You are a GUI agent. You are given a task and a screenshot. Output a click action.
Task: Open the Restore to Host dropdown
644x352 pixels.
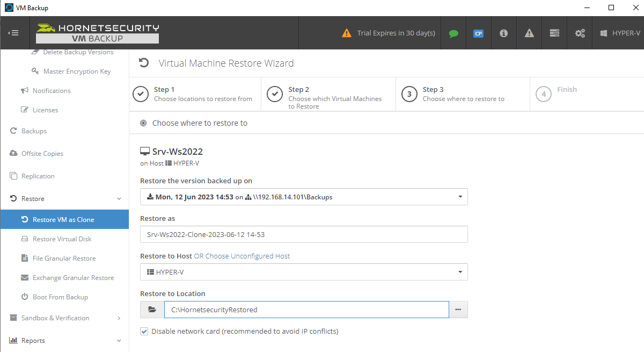tap(304, 272)
